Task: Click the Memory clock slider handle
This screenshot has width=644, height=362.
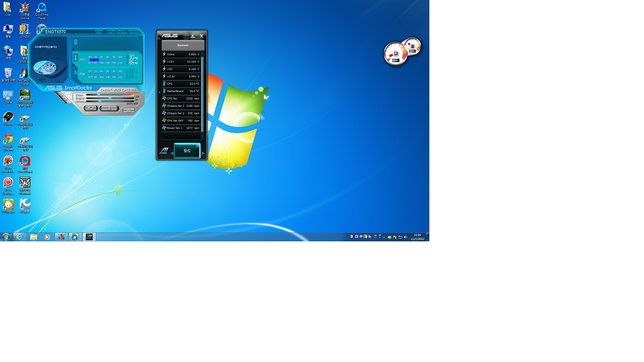Action: point(100,101)
